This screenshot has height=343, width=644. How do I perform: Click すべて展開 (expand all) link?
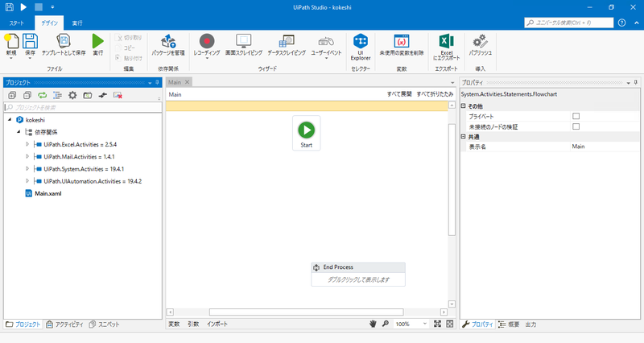click(x=399, y=94)
